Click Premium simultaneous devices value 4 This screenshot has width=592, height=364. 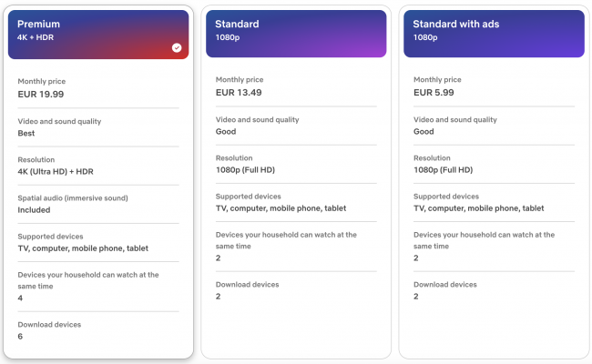pos(20,298)
